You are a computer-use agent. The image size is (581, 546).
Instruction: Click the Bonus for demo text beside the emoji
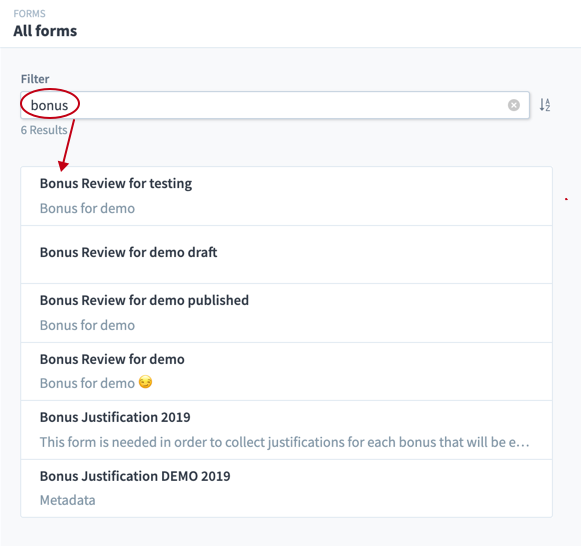coord(87,383)
